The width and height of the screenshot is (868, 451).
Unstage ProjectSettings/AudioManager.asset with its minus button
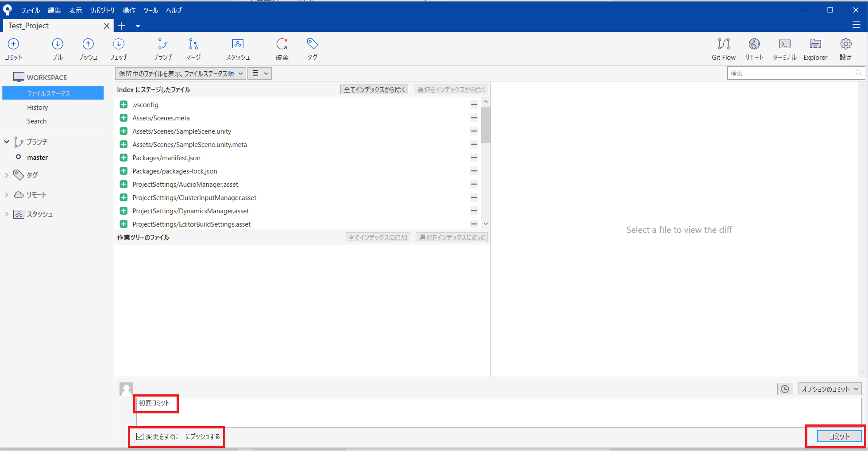point(474,184)
